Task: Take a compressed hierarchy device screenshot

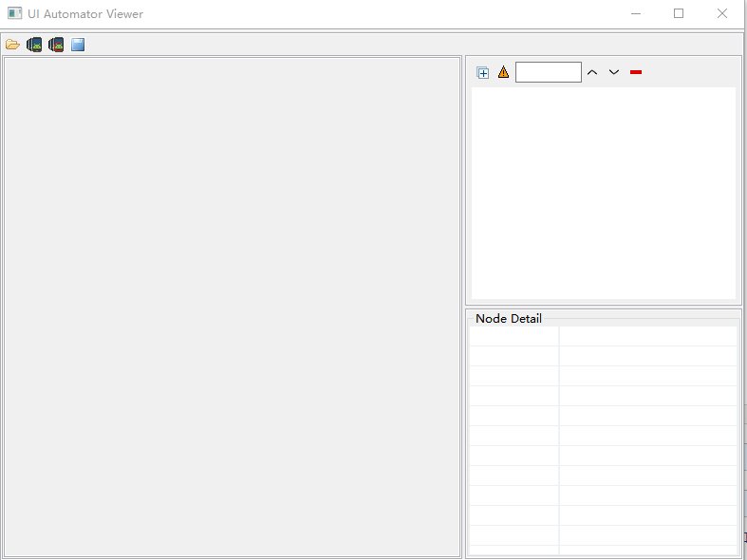Action: coord(56,45)
